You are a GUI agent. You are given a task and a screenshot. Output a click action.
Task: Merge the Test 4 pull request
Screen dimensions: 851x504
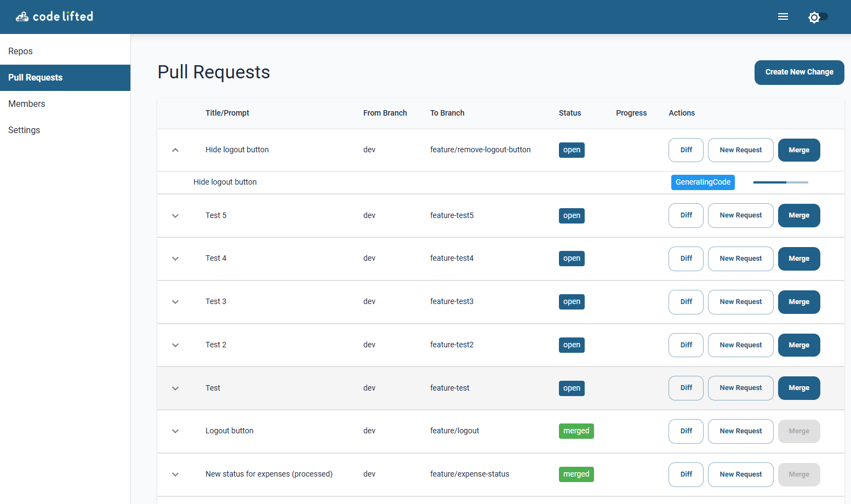798,259
